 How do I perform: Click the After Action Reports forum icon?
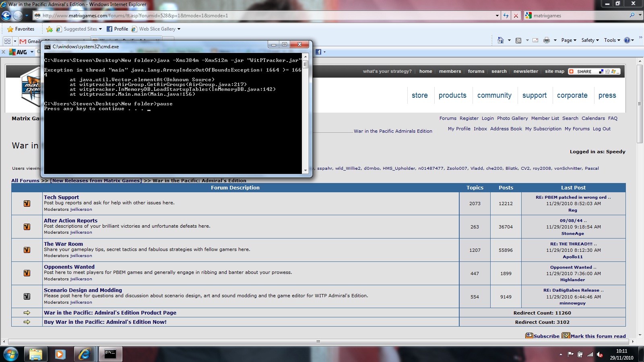pyautogui.click(x=27, y=227)
